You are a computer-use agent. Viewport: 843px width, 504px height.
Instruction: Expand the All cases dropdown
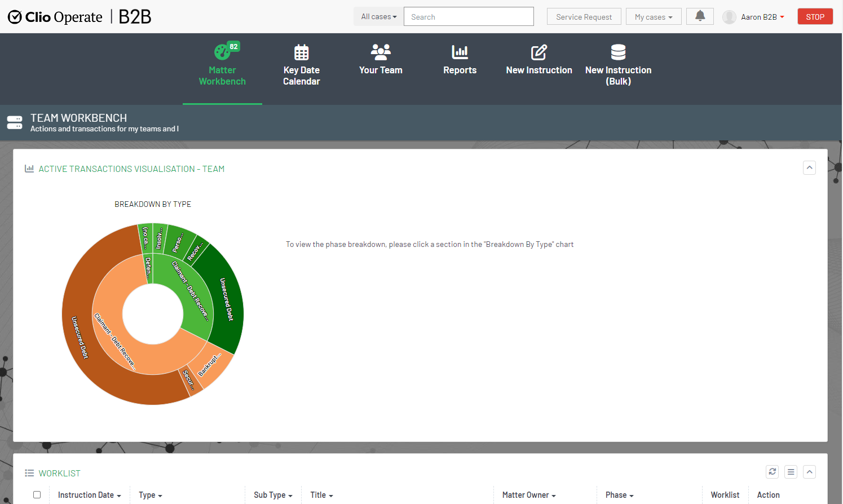point(379,17)
